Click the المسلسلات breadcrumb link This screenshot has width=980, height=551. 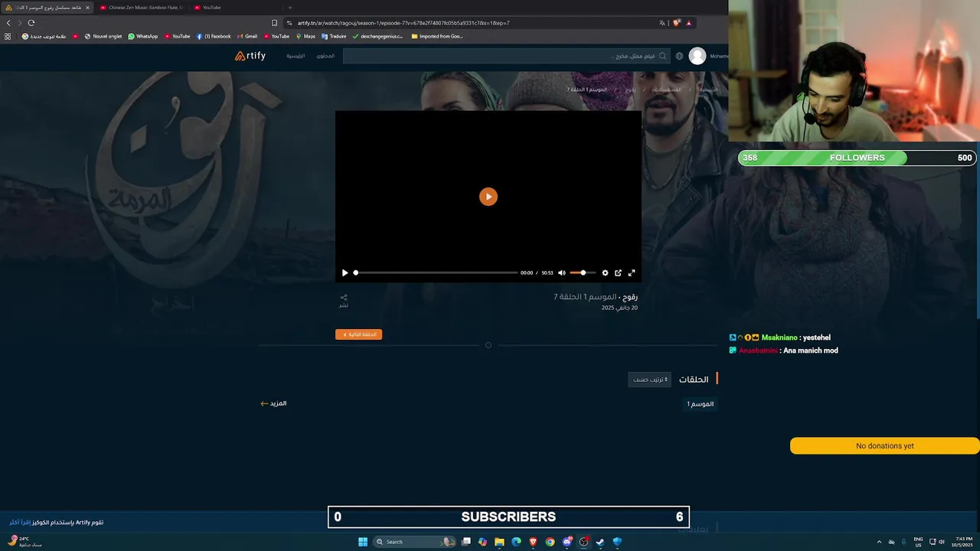coord(667,90)
